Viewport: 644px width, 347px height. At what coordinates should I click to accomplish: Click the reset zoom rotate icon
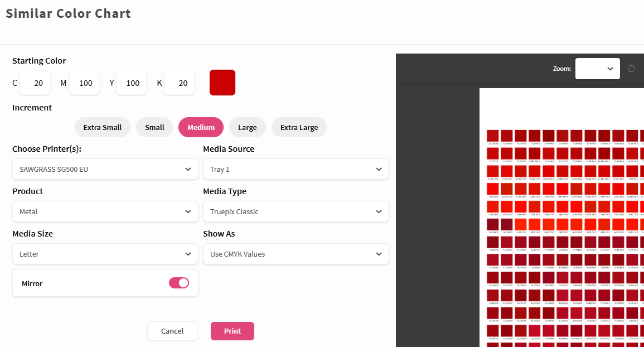[x=631, y=69]
